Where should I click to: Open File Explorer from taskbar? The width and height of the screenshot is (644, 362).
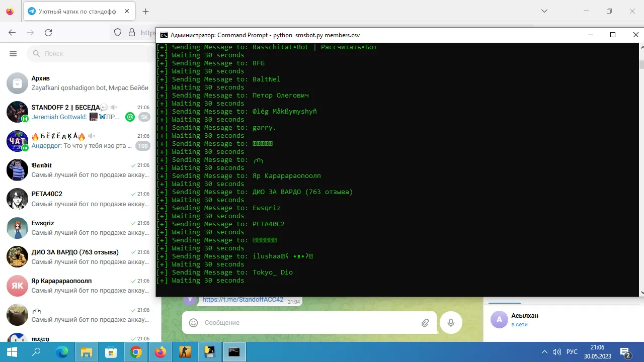[87, 352]
